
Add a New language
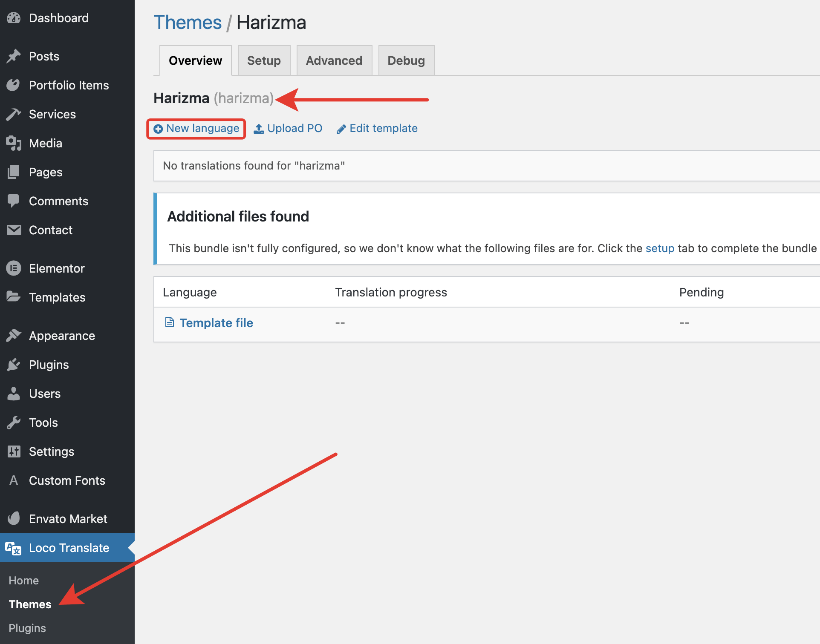[196, 129]
